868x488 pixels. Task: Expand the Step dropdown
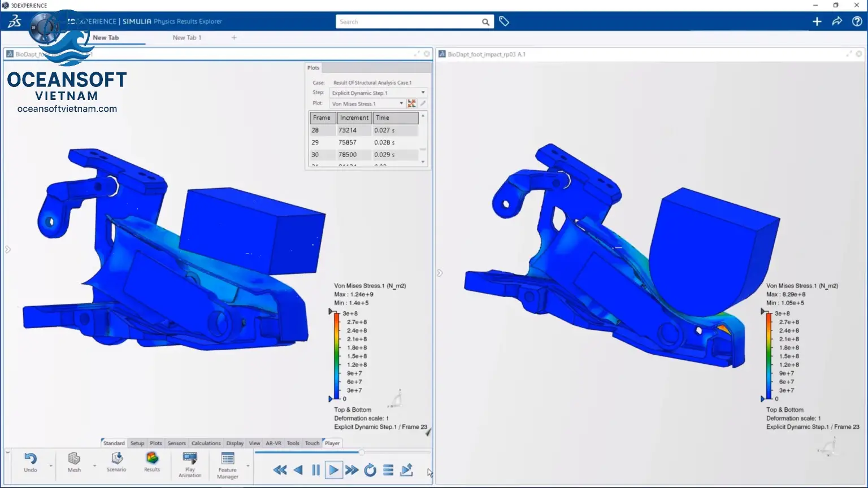point(423,93)
